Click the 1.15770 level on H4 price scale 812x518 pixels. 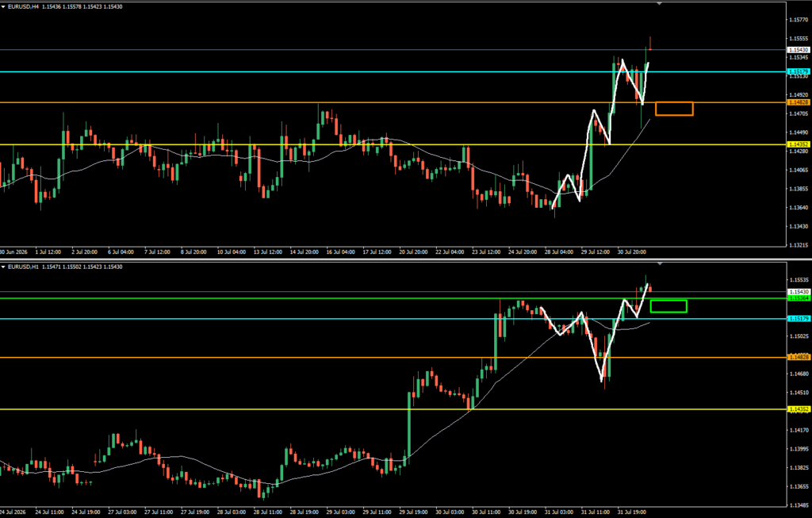[x=798, y=20]
